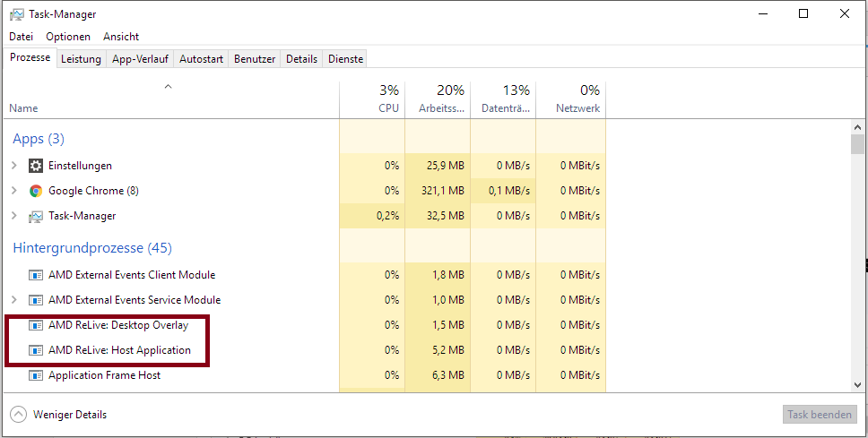This screenshot has height=438, width=868.
Task: Click the Application Frame Host icon
Action: 36,375
